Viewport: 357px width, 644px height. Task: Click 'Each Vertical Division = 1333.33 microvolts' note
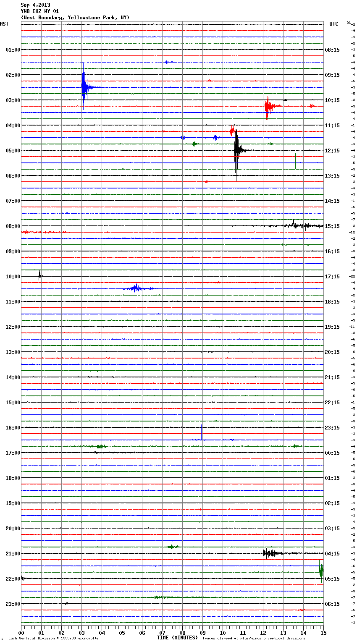[x=53, y=638]
